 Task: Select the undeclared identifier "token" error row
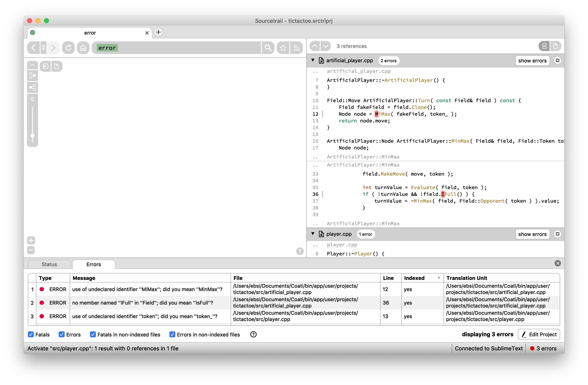tap(294, 316)
